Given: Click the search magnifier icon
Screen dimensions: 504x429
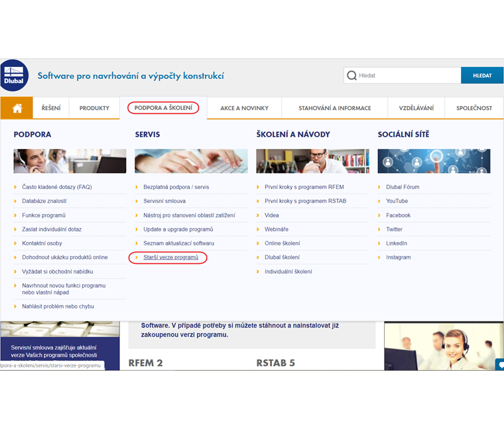Looking at the screenshot, I should point(351,76).
